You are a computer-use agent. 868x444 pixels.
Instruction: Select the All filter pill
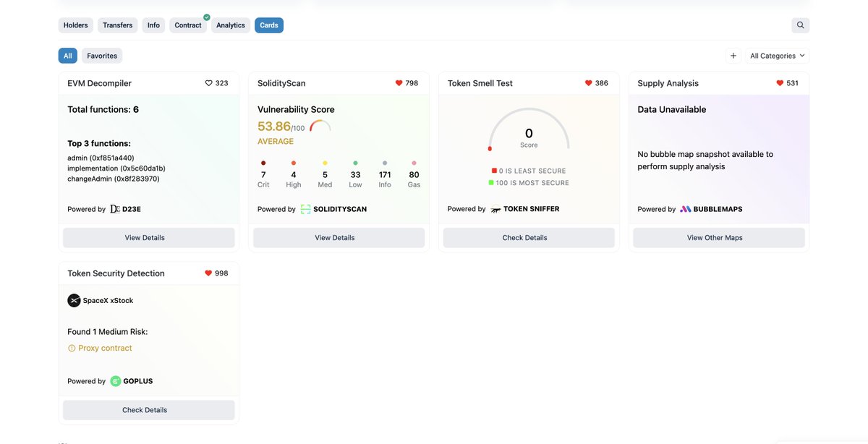(68, 56)
